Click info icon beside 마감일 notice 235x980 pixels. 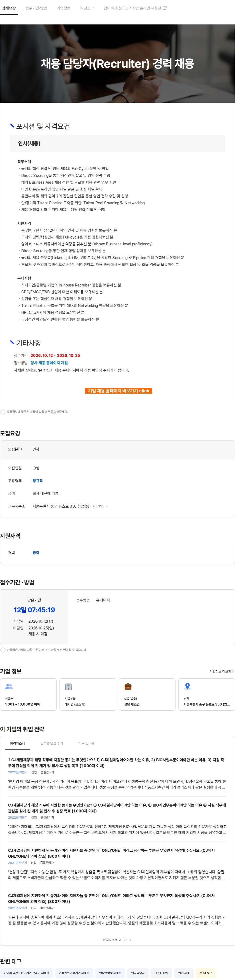pos(3,650)
